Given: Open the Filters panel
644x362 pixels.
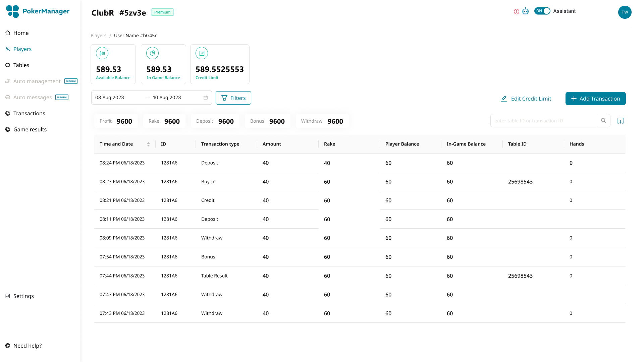Looking at the screenshot, I should [233, 98].
